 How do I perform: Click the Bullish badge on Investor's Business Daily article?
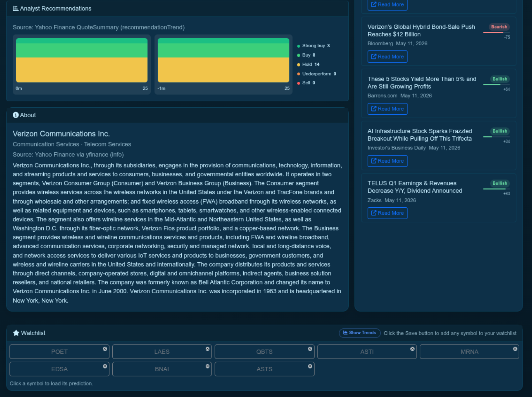pos(500,131)
